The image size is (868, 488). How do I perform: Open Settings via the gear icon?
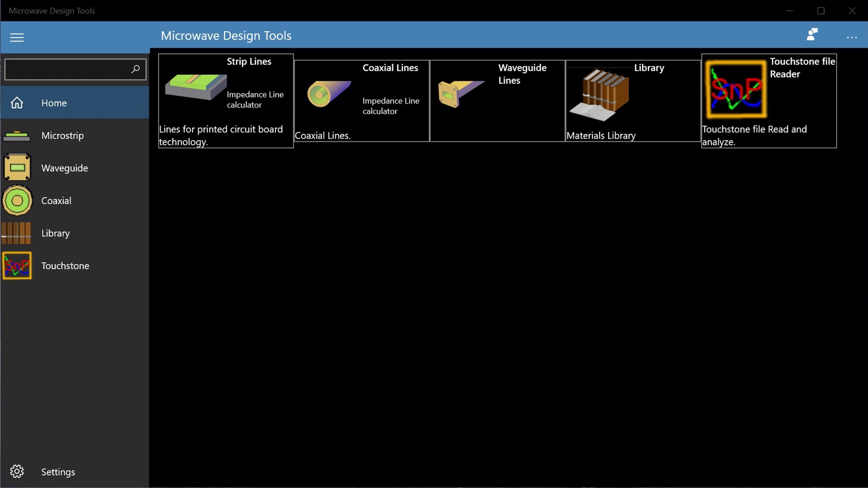17,471
